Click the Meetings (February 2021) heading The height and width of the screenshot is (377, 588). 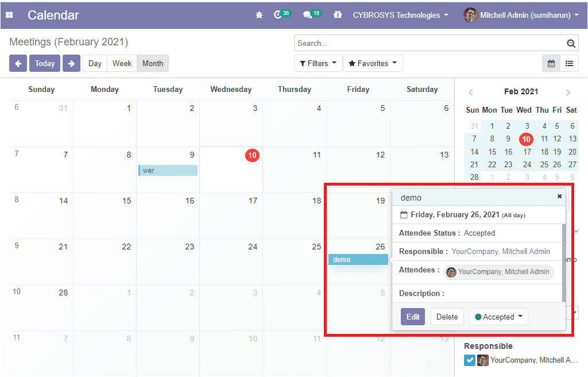point(69,42)
